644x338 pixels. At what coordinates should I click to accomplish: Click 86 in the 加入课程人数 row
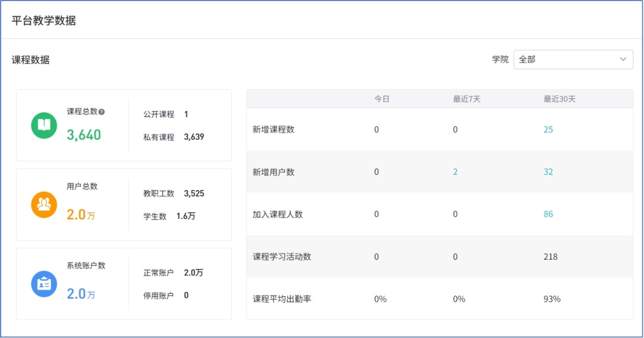[x=548, y=214]
